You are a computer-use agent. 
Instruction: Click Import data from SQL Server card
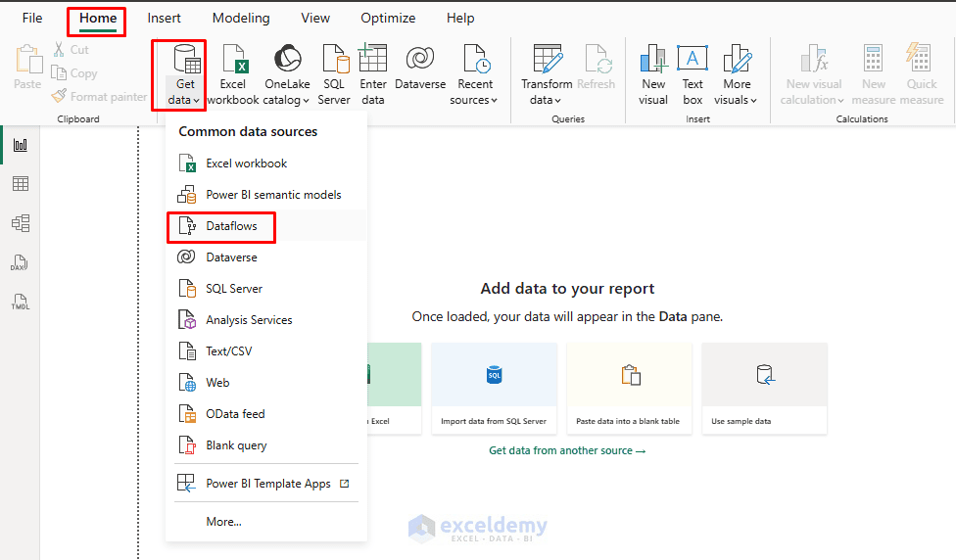point(494,389)
